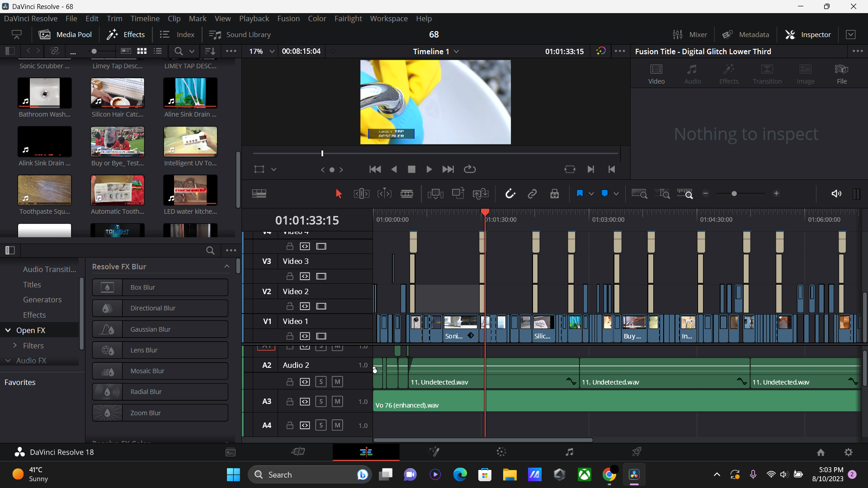Open the Fusion page icon

coord(434,452)
